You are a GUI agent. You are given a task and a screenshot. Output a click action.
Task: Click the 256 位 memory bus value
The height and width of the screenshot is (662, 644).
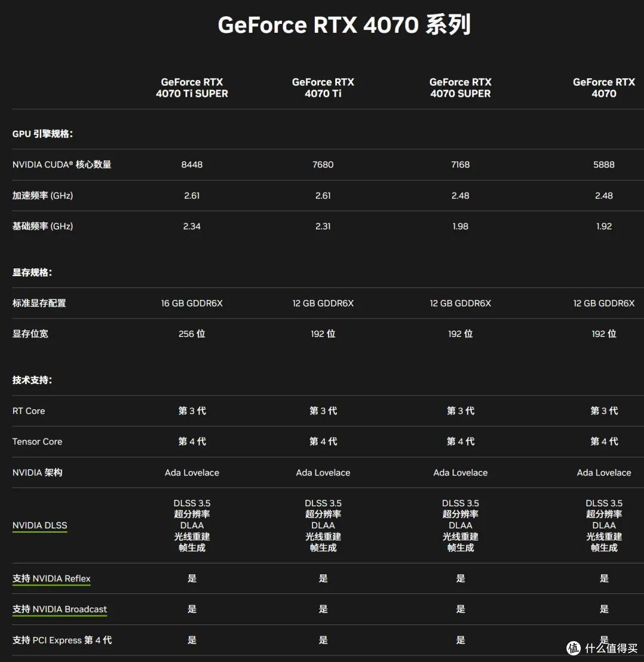point(192,333)
